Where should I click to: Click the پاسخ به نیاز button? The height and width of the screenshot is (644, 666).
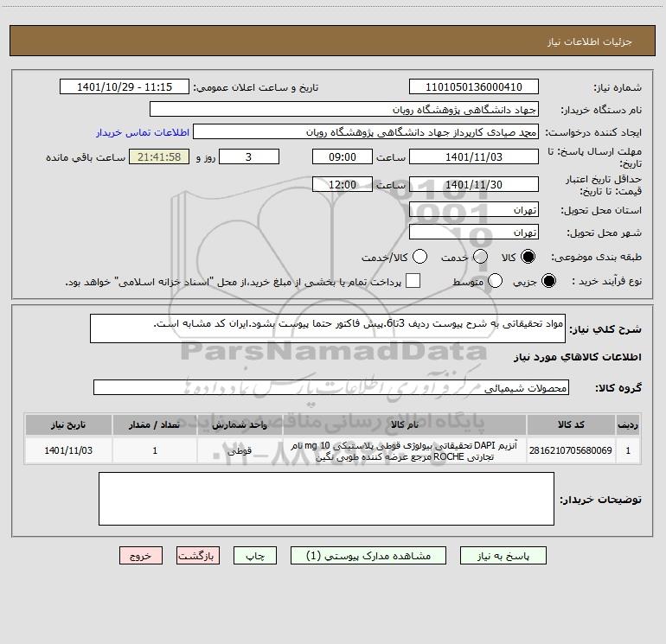[503, 556]
